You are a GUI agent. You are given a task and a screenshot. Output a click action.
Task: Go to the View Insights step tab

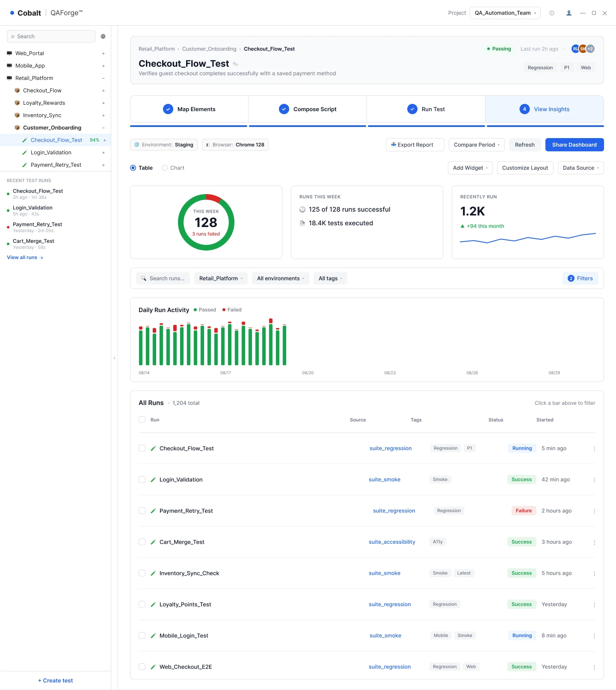[x=545, y=109]
